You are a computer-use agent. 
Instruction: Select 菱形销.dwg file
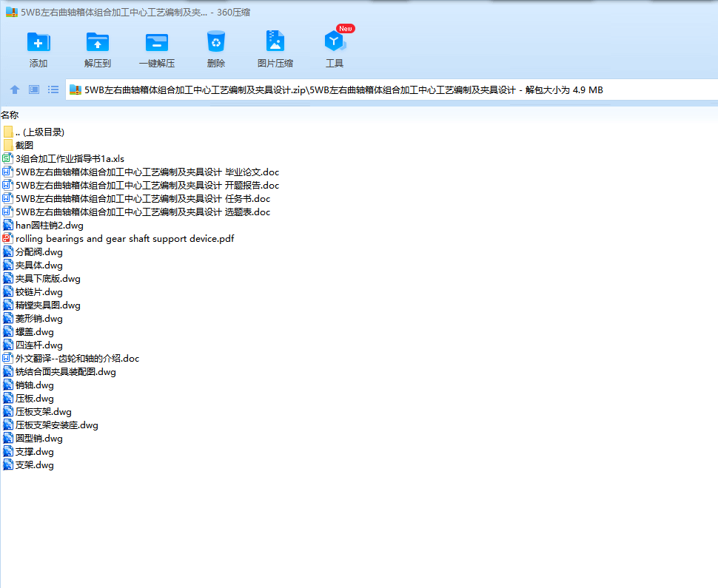[33, 319]
